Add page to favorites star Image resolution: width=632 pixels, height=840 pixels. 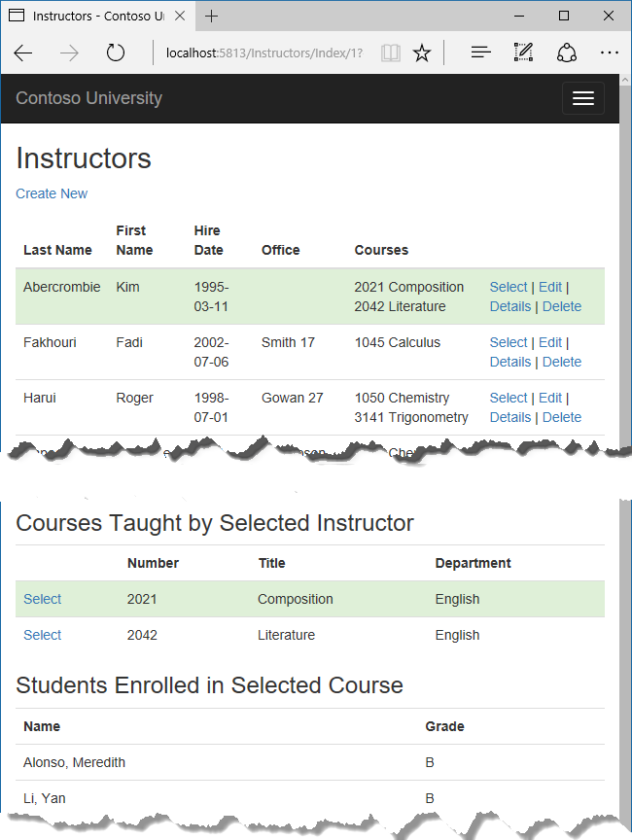[x=421, y=53]
